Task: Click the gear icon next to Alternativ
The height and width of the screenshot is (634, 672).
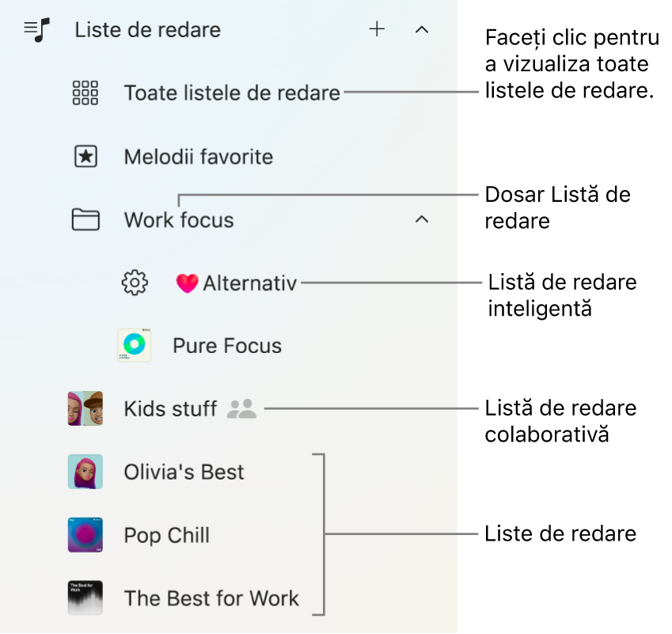Action: click(135, 283)
